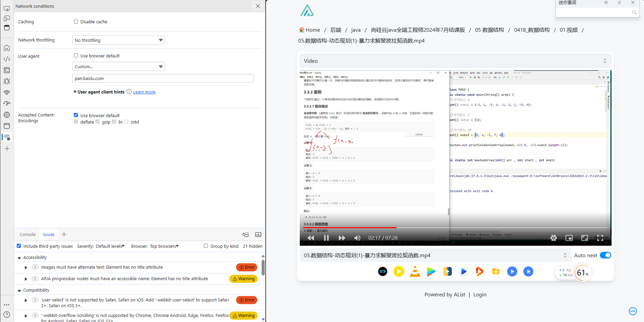Collapse the Accessibility issues group

pyautogui.click(x=20, y=258)
